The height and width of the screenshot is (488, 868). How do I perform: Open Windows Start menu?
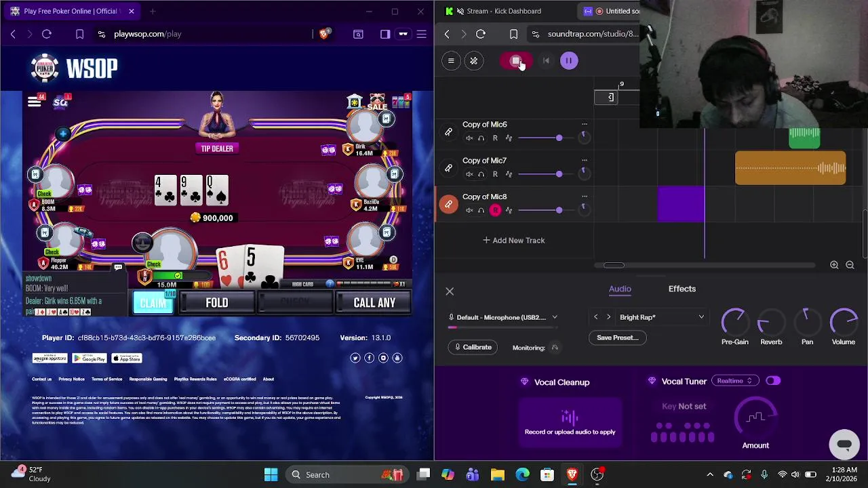(x=271, y=474)
